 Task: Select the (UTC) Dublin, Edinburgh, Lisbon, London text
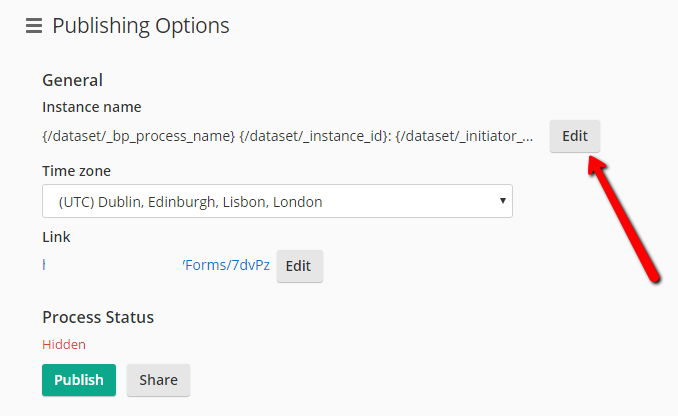pyautogui.click(x=190, y=202)
